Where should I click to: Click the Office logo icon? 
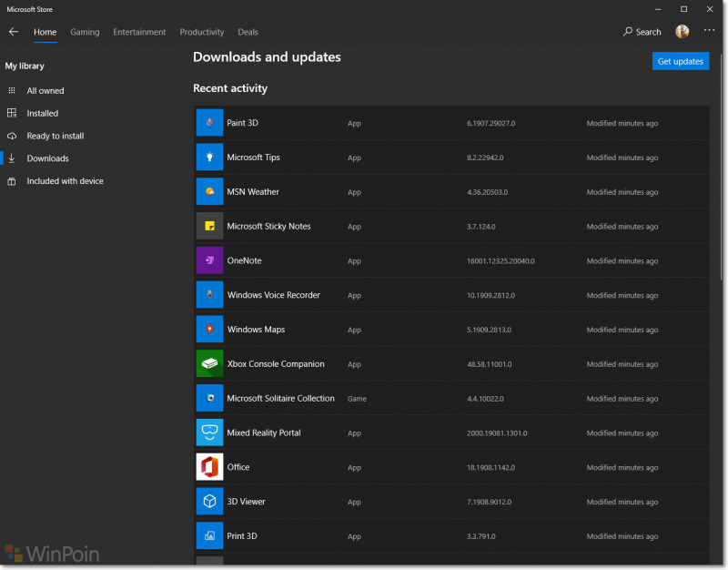pyautogui.click(x=209, y=466)
